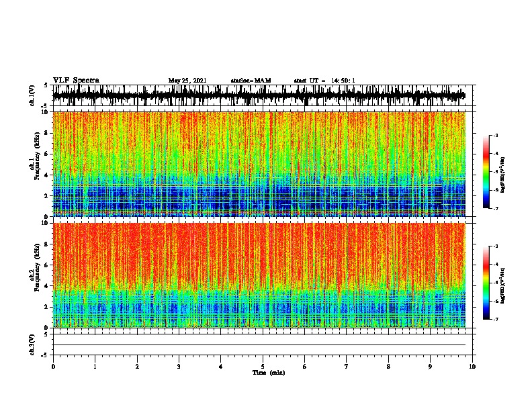Click the "-7" label on ch.2 colorbar
532x411 pixels.
495,319
